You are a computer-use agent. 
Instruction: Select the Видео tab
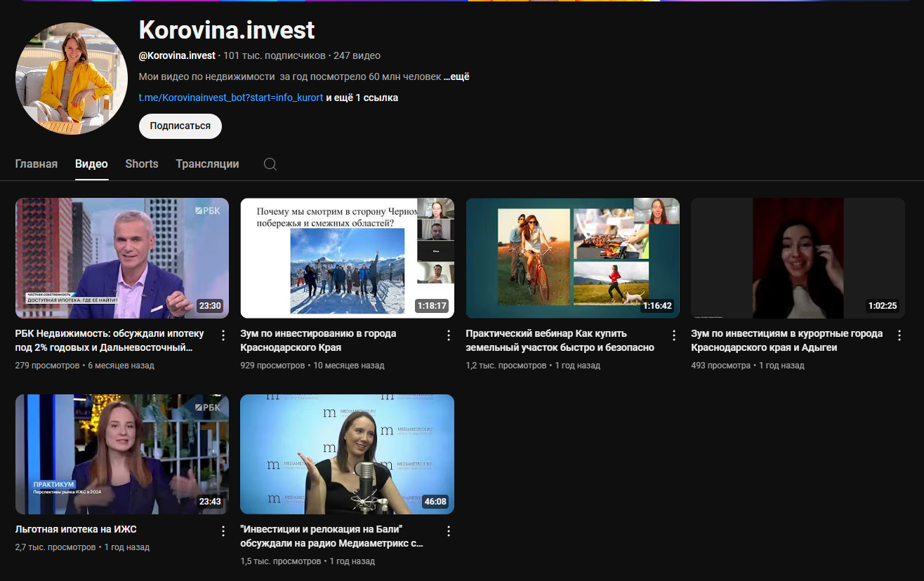click(x=91, y=164)
